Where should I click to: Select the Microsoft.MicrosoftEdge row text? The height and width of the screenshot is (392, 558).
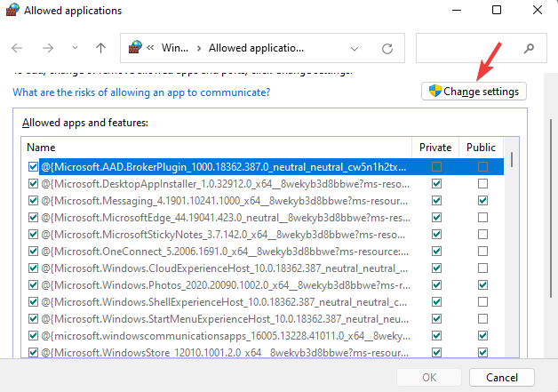point(226,218)
